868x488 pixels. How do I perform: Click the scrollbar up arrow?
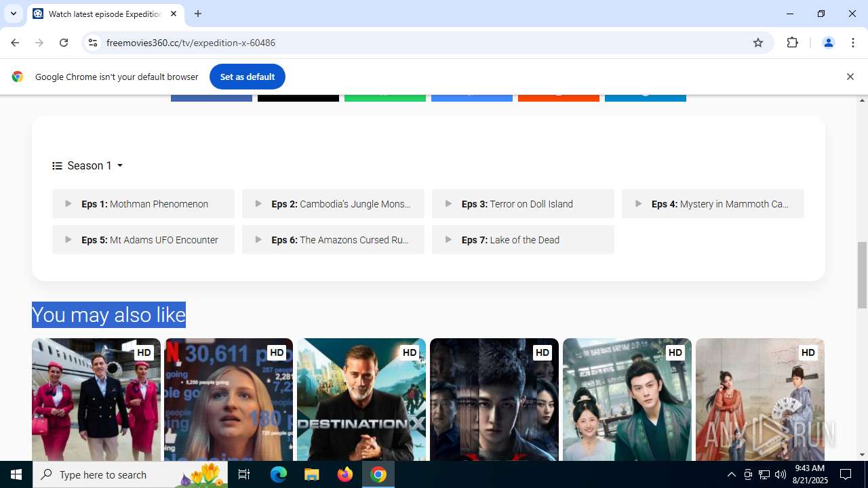tap(862, 100)
